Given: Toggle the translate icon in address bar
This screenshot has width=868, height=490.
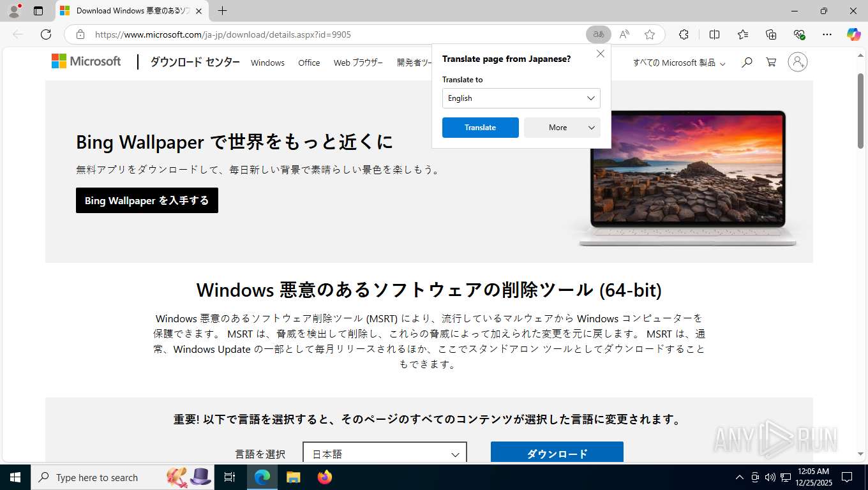Looking at the screenshot, I should click(599, 34).
